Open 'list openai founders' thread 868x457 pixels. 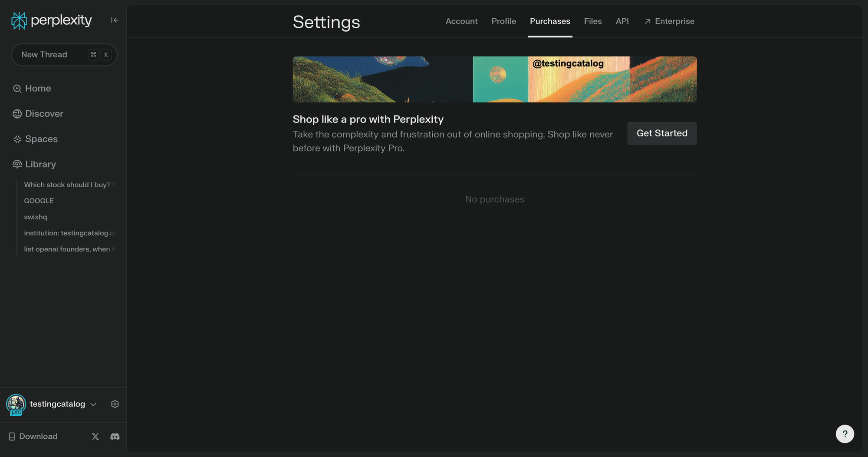click(x=70, y=249)
